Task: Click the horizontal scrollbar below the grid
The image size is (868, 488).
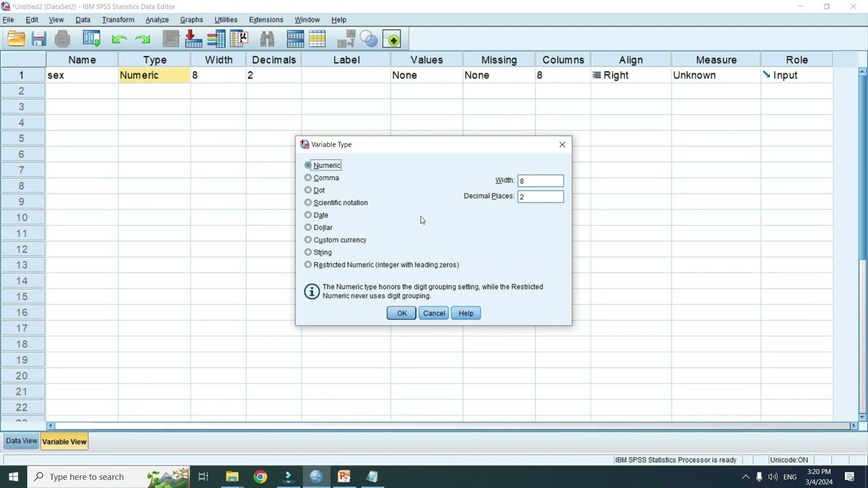Action: pyautogui.click(x=452, y=426)
